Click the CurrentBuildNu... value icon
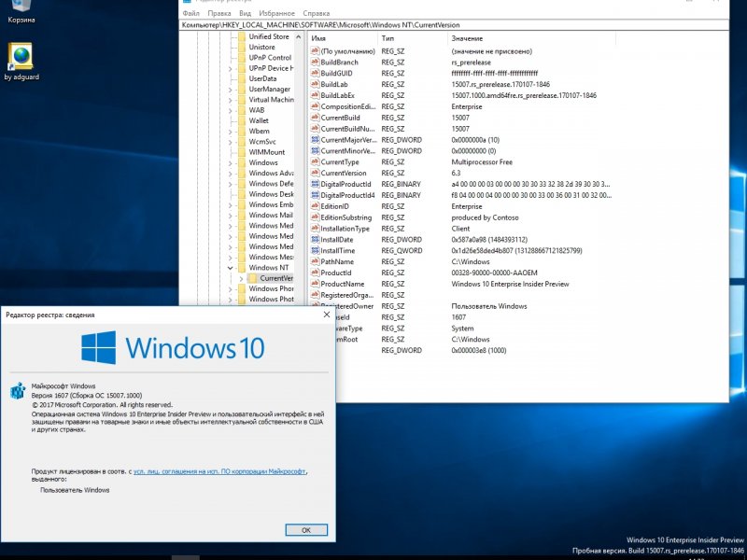747x560 pixels. point(315,129)
